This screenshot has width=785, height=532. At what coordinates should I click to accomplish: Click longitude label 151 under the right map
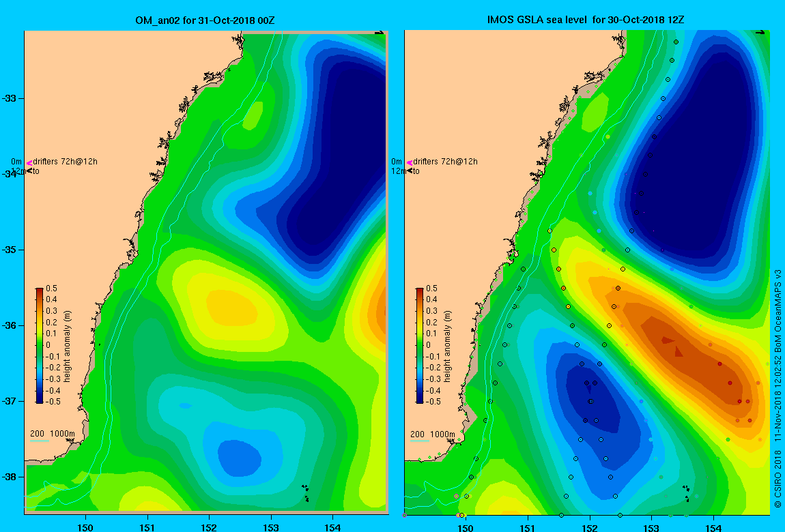click(528, 527)
